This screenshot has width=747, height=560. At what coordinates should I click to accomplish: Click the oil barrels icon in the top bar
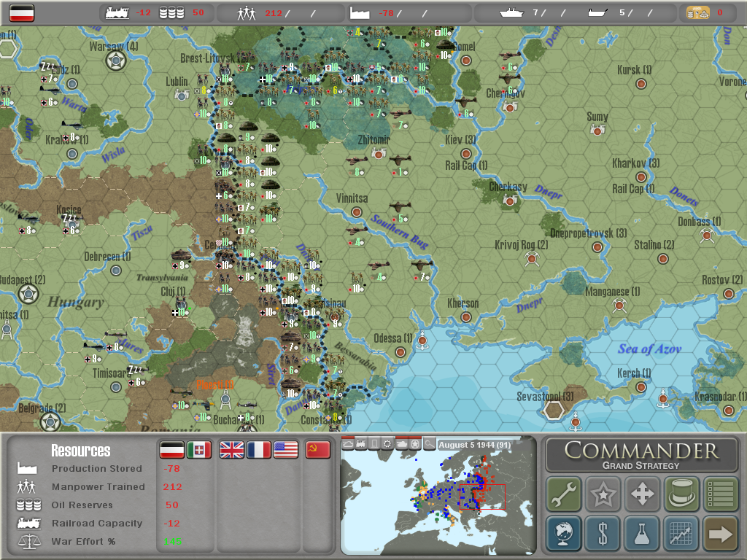tap(171, 13)
